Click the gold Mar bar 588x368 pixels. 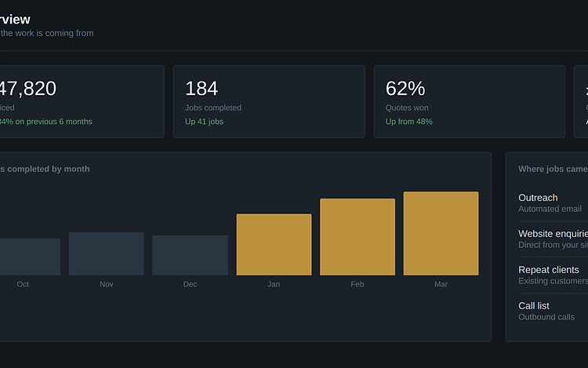tap(441, 234)
